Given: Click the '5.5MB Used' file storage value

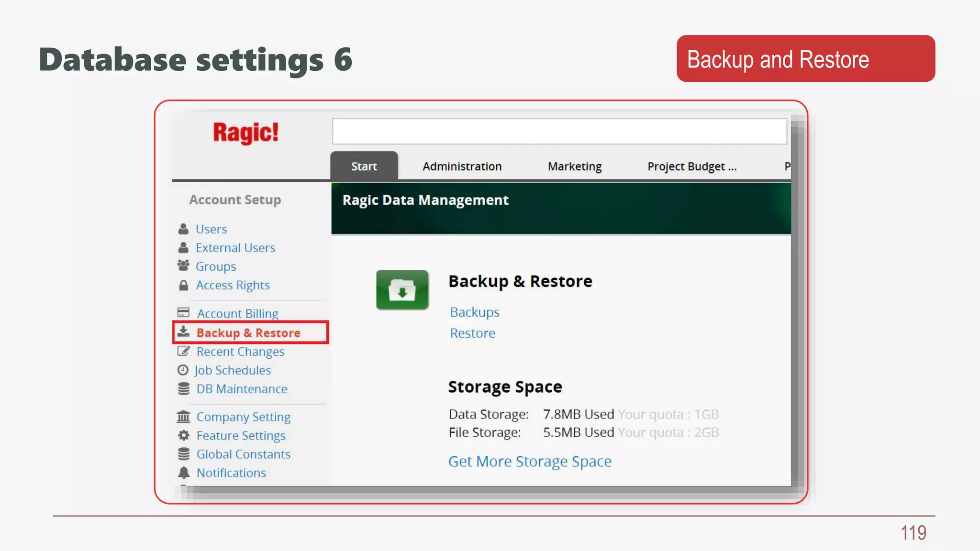Looking at the screenshot, I should [x=579, y=432].
